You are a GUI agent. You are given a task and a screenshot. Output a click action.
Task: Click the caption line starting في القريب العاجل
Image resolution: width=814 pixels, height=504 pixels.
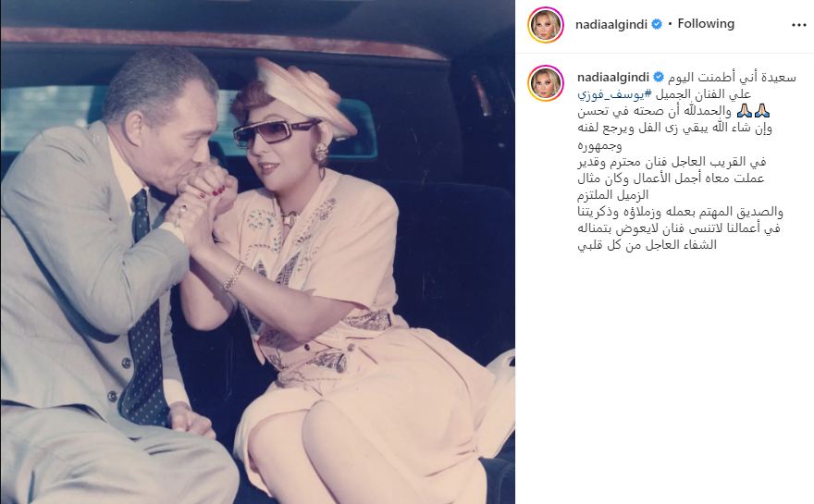tap(672, 162)
